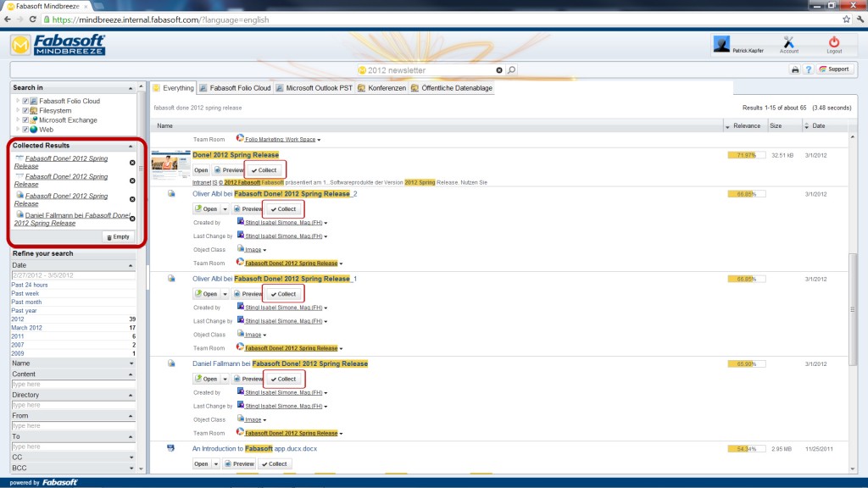Click the 71.97% relevance bar

(x=746, y=156)
